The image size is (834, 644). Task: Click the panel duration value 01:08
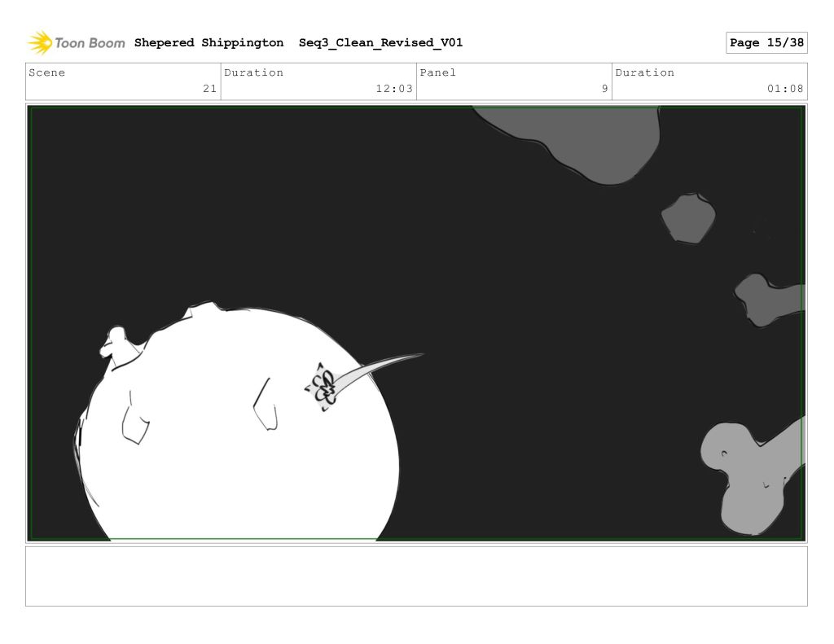pyautogui.click(x=785, y=89)
